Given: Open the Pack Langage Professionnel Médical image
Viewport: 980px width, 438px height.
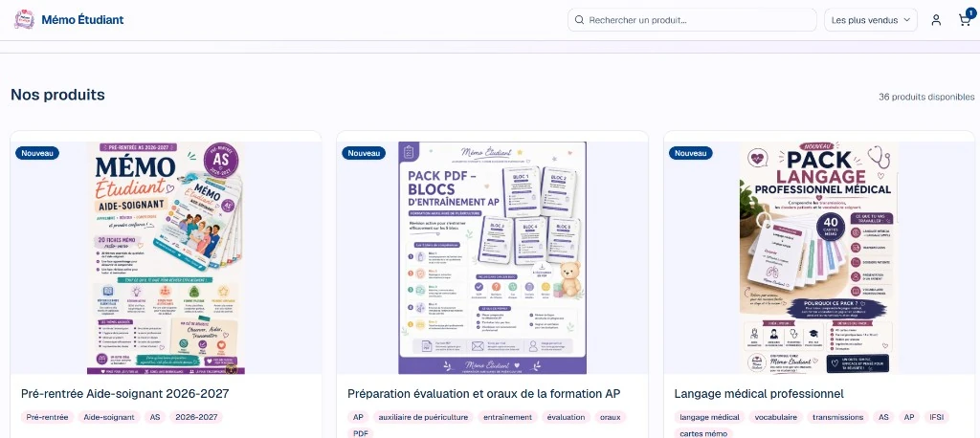Looking at the screenshot, I should [819, 258].
